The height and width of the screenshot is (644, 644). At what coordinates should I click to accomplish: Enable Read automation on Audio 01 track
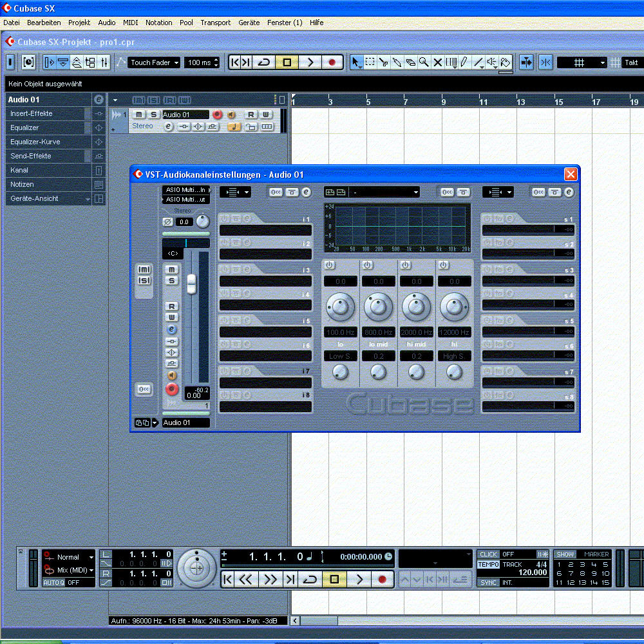251,115
